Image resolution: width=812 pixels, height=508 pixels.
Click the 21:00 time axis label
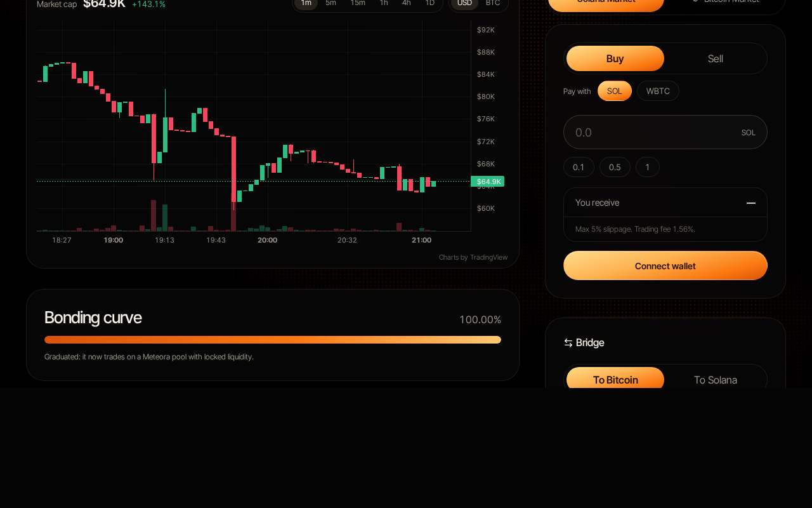(x=421, y=240)
